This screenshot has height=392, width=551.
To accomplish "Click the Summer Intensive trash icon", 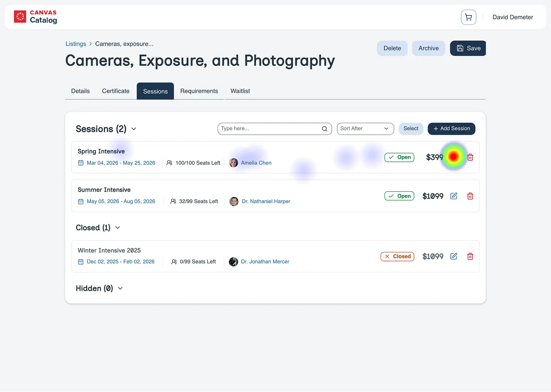I will point(470,196).
